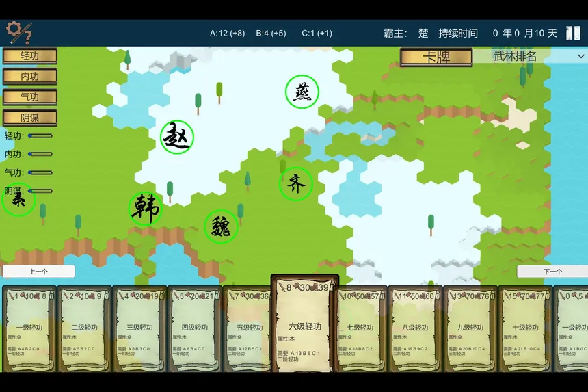Select the 赵 state marker on the map
The width and height of the screenshot is (588, 392).
[x=177, y=138]
